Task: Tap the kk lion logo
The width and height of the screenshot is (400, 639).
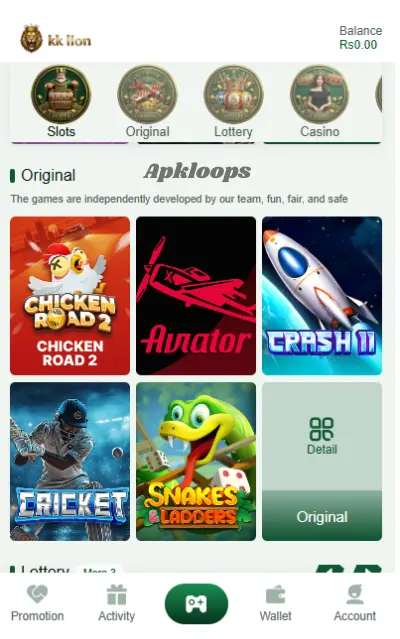Action: point(56,39)
